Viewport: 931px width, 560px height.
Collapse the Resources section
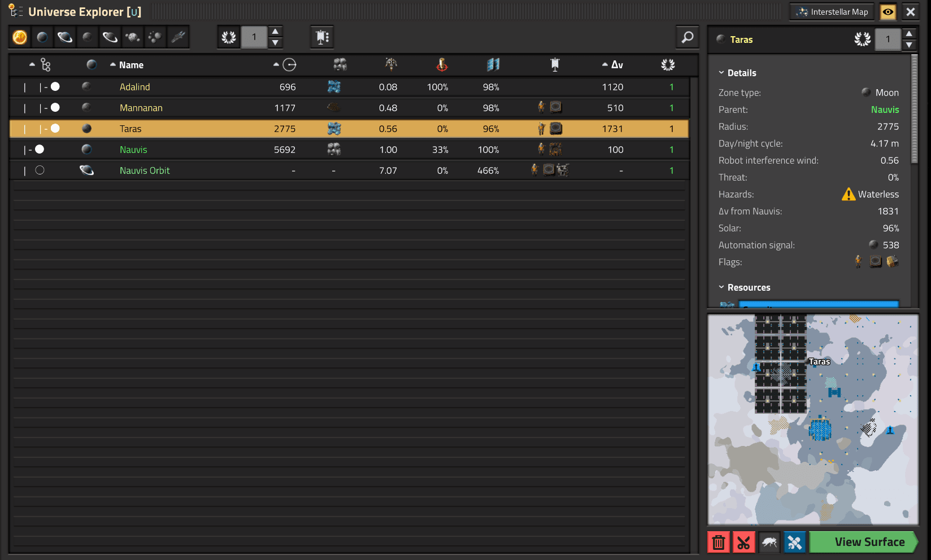pos(744,287)
